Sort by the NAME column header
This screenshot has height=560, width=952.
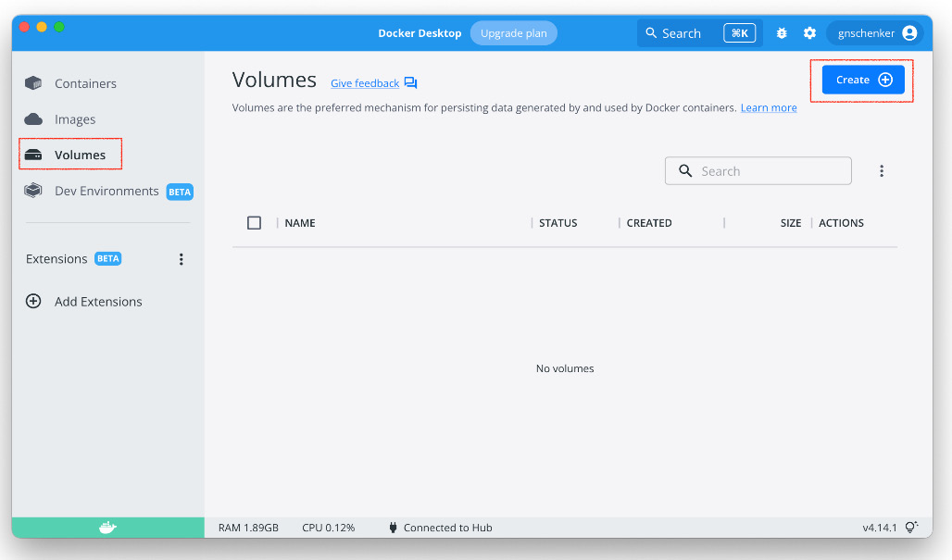tap(300, 223)
